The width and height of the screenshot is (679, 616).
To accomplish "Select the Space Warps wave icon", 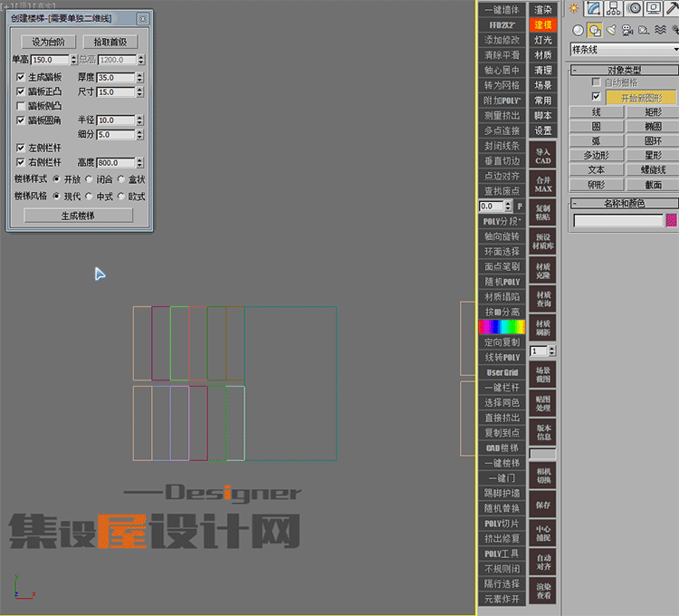I will tap(660, 30).
